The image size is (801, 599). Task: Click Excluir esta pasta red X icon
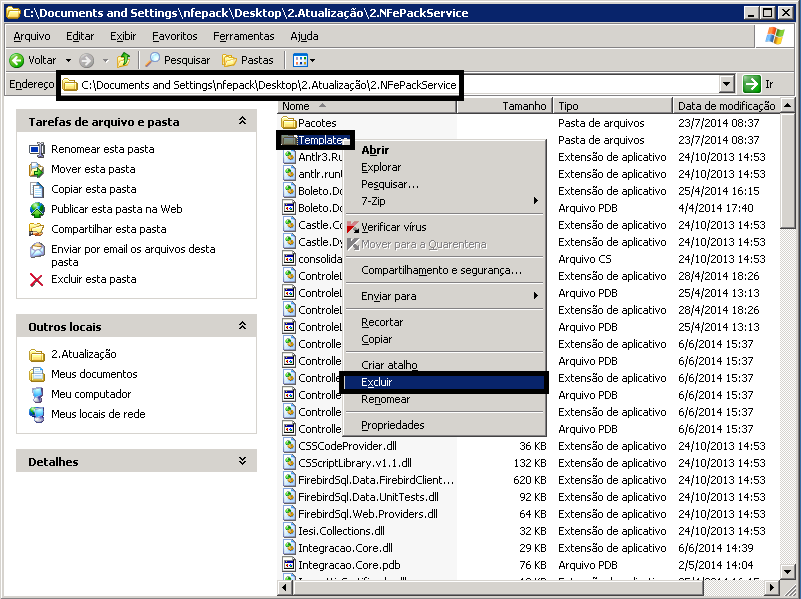tap(37, 279)
